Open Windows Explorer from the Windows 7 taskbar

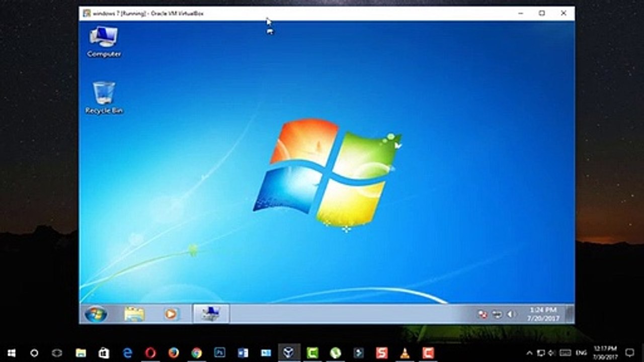134,314
